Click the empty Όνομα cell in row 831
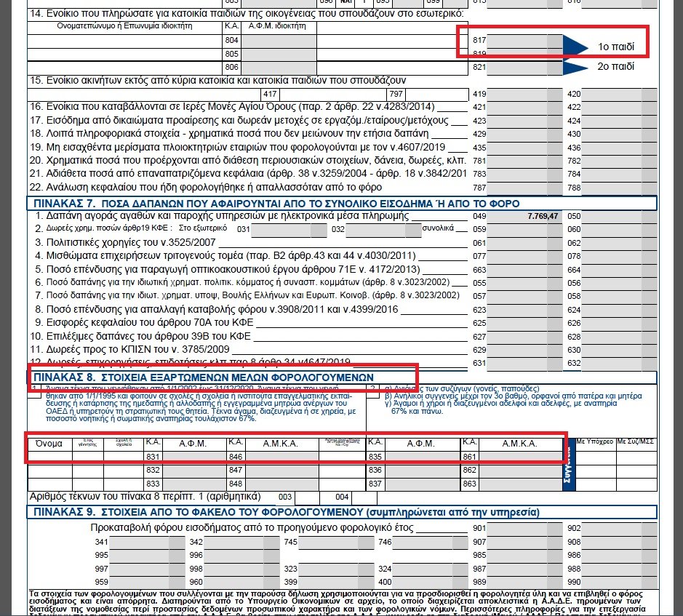This screenshot has width=683, height=616. tap(49, 457)
